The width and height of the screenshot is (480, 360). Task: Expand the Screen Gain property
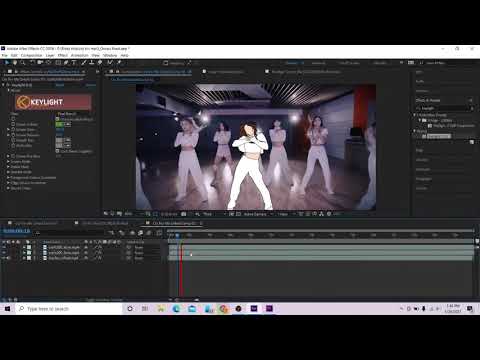click(8, 129)
